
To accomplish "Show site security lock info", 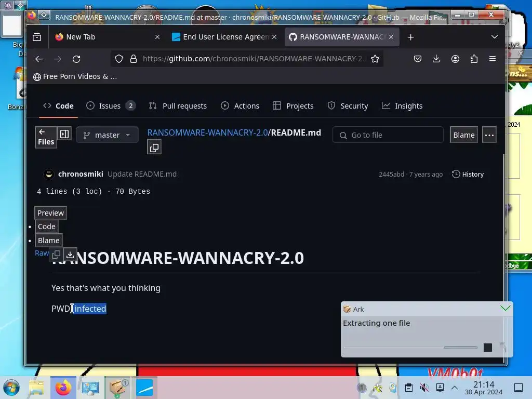I will (x=134, y=59).
